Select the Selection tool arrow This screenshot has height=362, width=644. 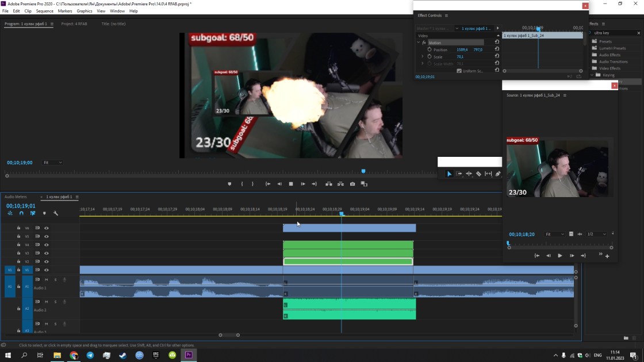point(449,174)
